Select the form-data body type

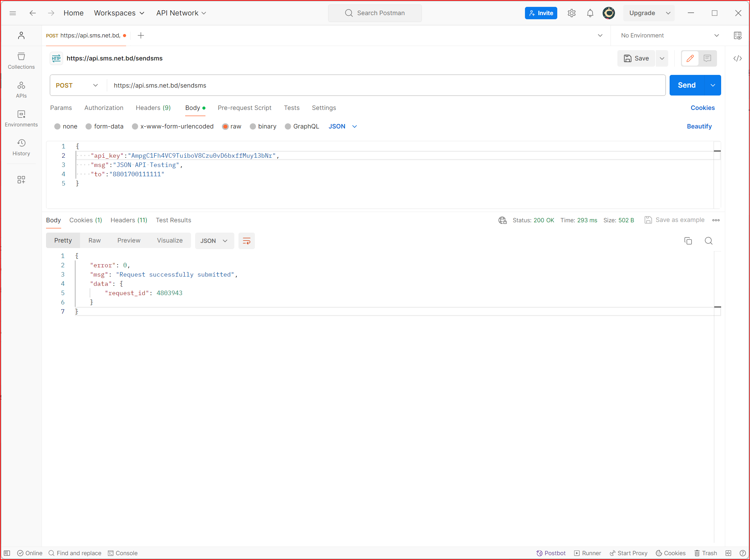[89, 126]
